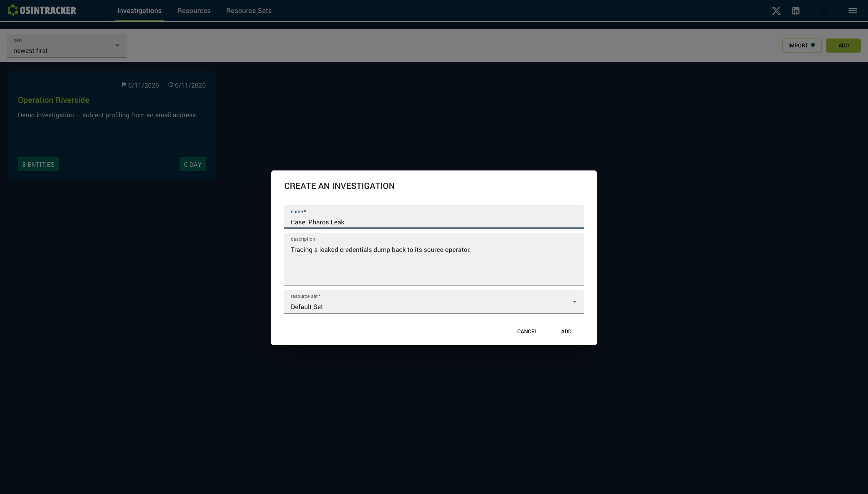The image size is (868, 494).
Task: Click the resource set dropdown arrow
Action: pos(574,302)
